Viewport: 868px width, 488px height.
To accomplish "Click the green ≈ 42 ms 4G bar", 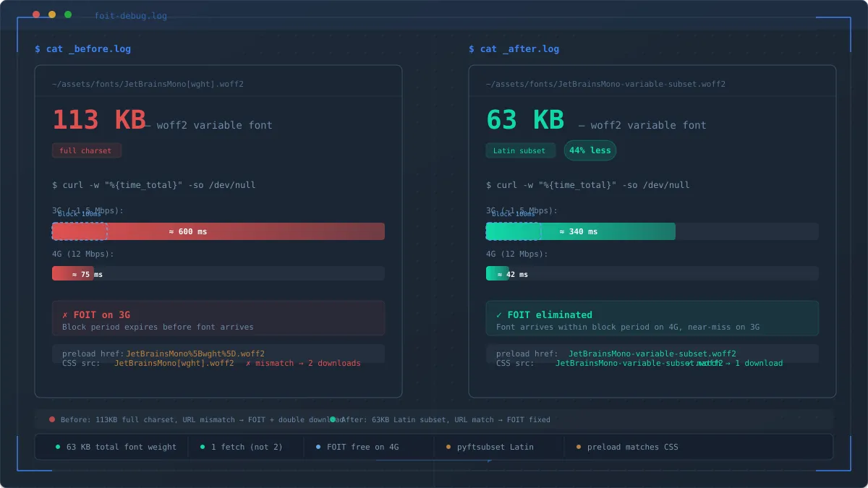I will click(498, 273).
